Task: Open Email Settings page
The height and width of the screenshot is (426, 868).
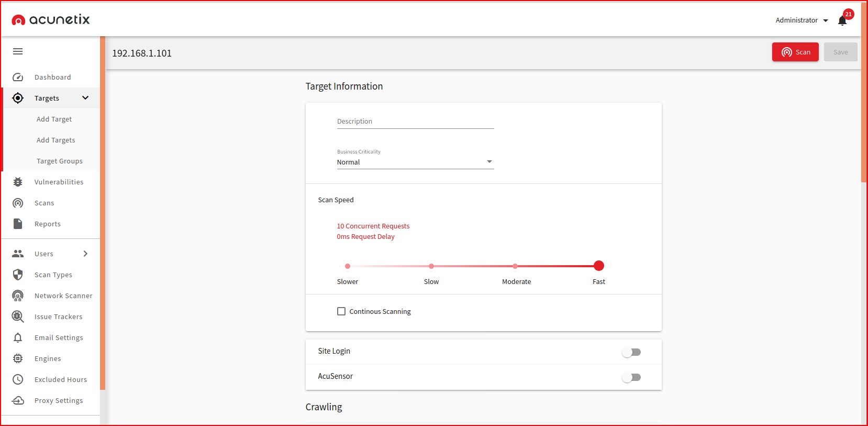Action: [59, 337]
